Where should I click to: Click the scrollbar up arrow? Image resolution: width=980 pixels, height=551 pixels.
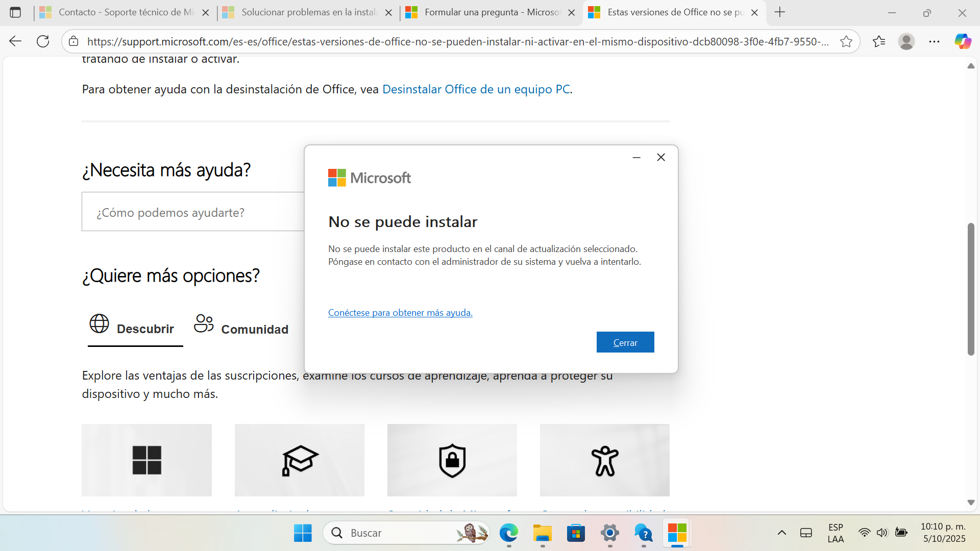click(971, 66)
